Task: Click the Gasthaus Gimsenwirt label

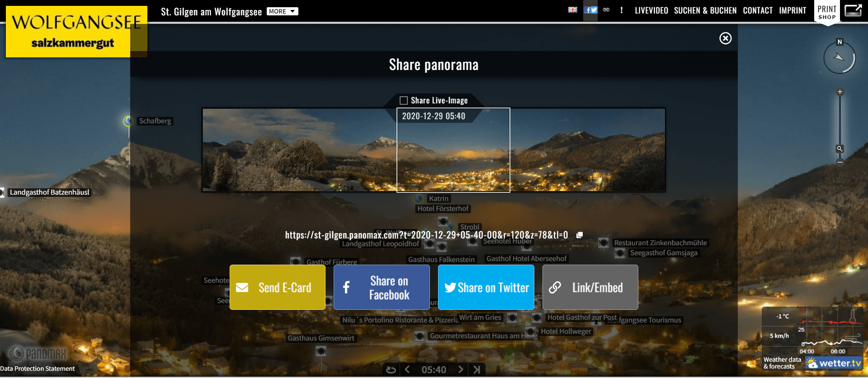Action: coord(321,338)
